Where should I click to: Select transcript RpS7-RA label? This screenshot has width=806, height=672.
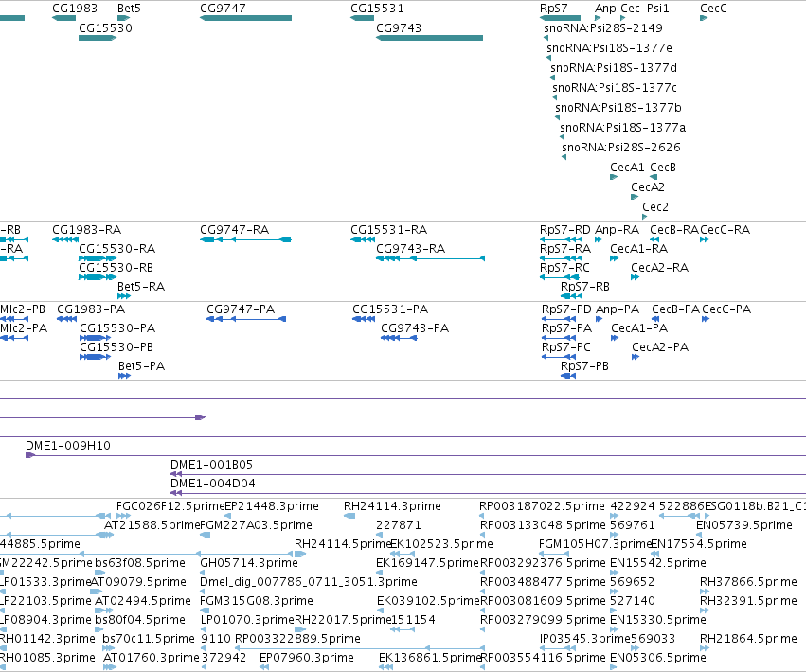click(565, 249)
